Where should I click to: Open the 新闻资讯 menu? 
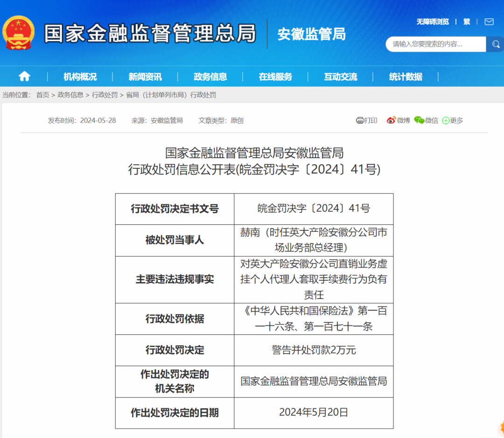145,77
